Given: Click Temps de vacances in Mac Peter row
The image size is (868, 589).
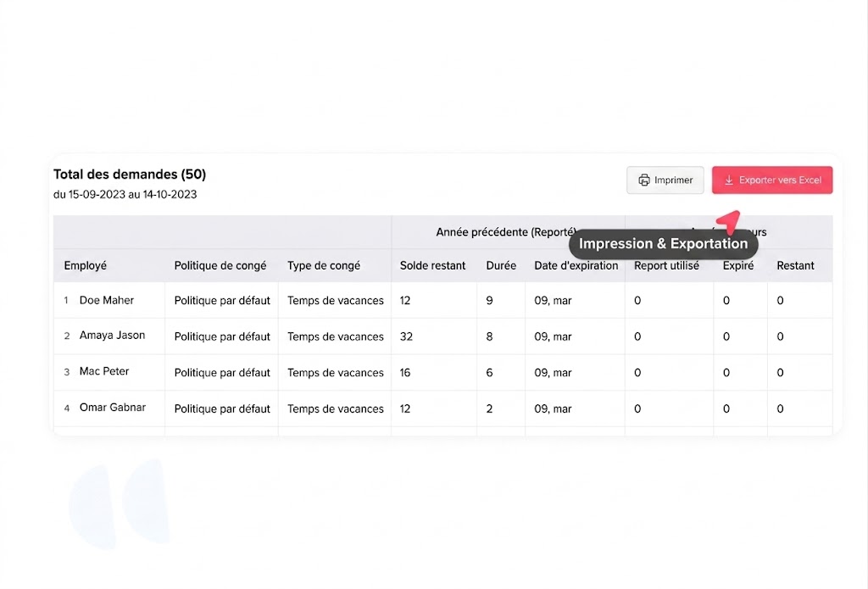Looking at the screenshot, I should coord(336,373).
